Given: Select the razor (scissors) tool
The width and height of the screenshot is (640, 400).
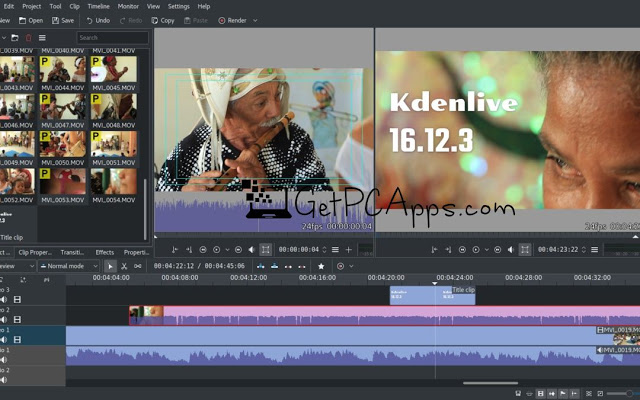Looking at the screenshot, I should point(124,266).
